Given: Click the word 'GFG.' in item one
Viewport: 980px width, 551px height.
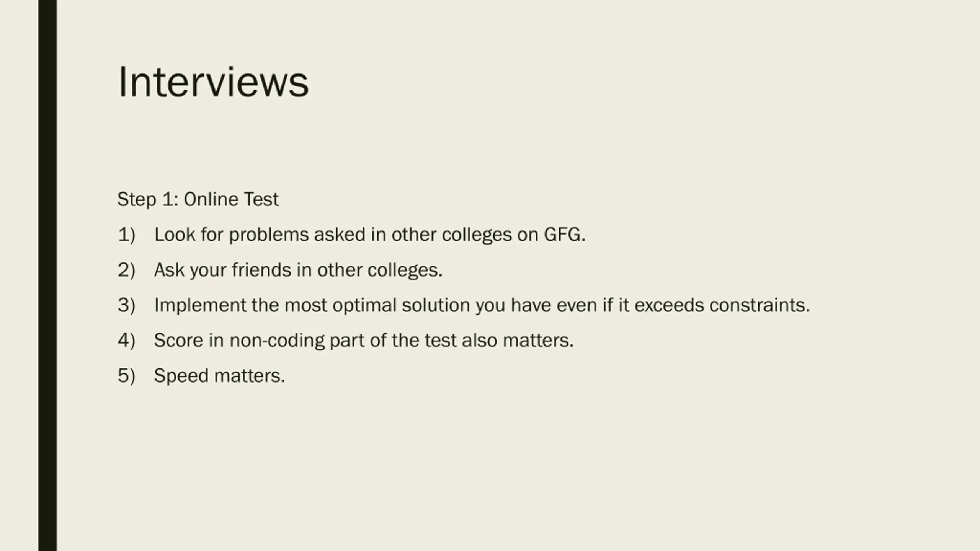Looking at the screenshot, I should pos(565,235).
